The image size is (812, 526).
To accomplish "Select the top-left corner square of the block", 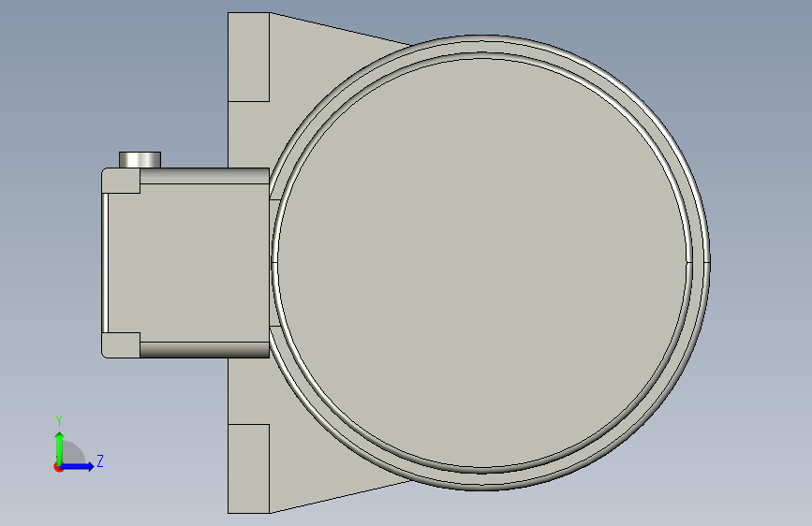I will pos(122,181).
